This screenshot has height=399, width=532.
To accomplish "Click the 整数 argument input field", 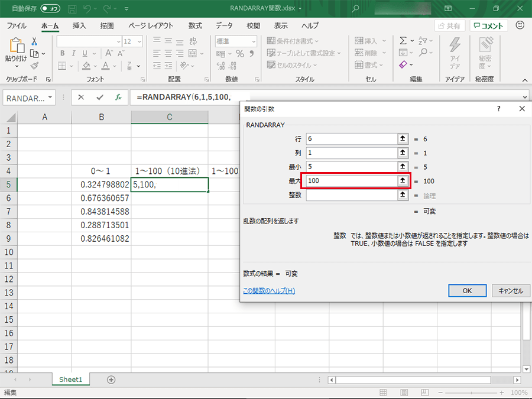I will 352,195.
